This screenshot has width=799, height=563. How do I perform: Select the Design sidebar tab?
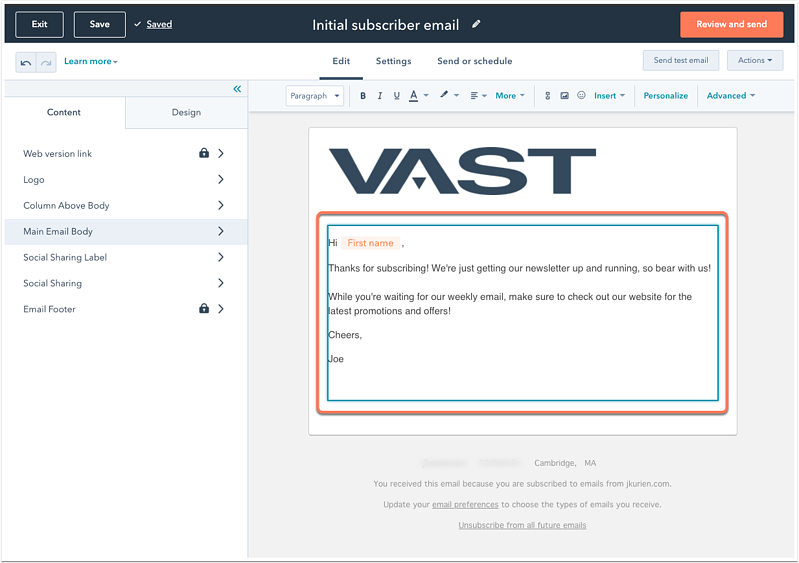point(187,112)
